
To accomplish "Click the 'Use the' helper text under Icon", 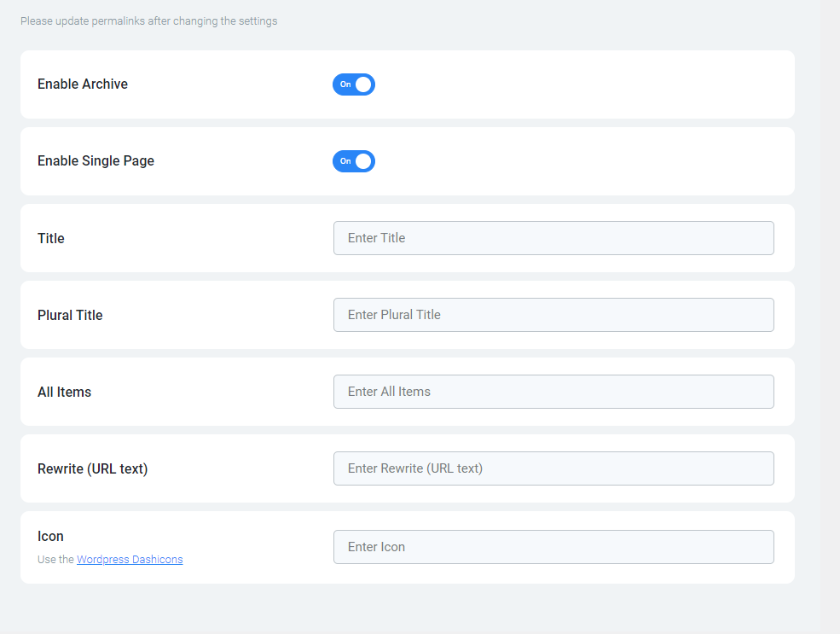I will 55,560.
